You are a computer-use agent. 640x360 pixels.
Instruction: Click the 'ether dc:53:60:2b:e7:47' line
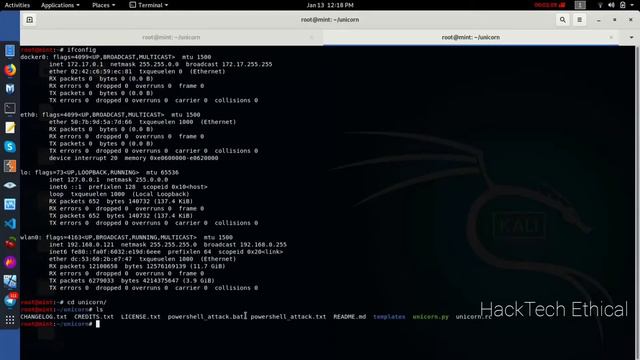[x=142, y=259]
